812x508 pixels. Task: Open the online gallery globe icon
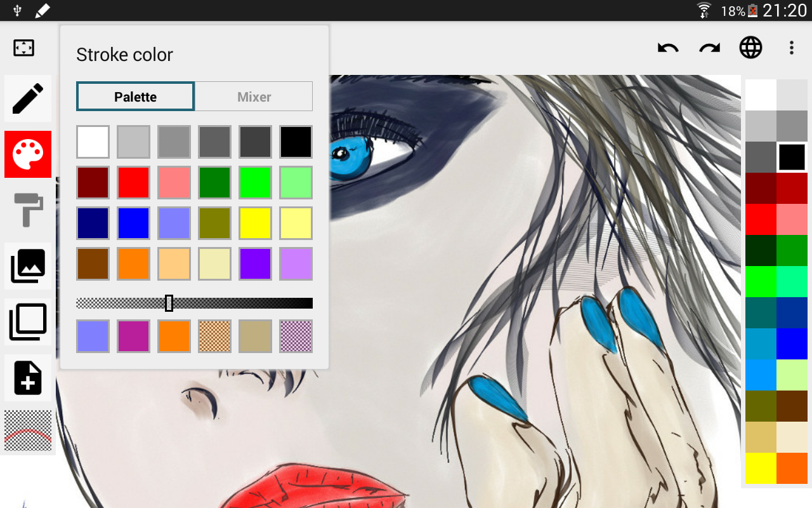[x=751, y=47]
